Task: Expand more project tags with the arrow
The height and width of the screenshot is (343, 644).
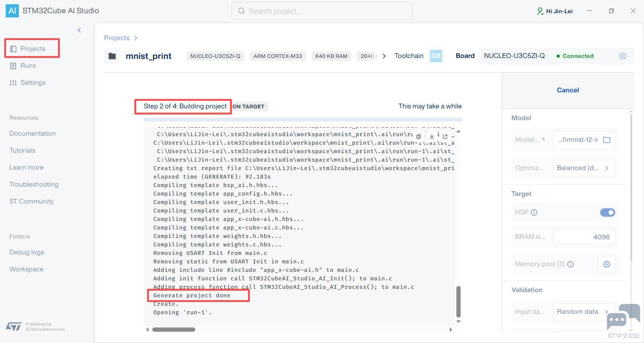Action: click(384, 56)
